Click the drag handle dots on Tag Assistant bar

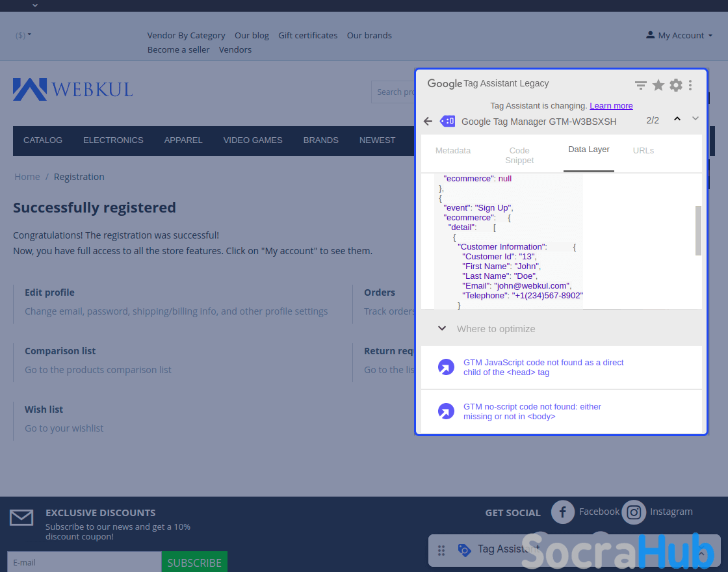(441, 550)
